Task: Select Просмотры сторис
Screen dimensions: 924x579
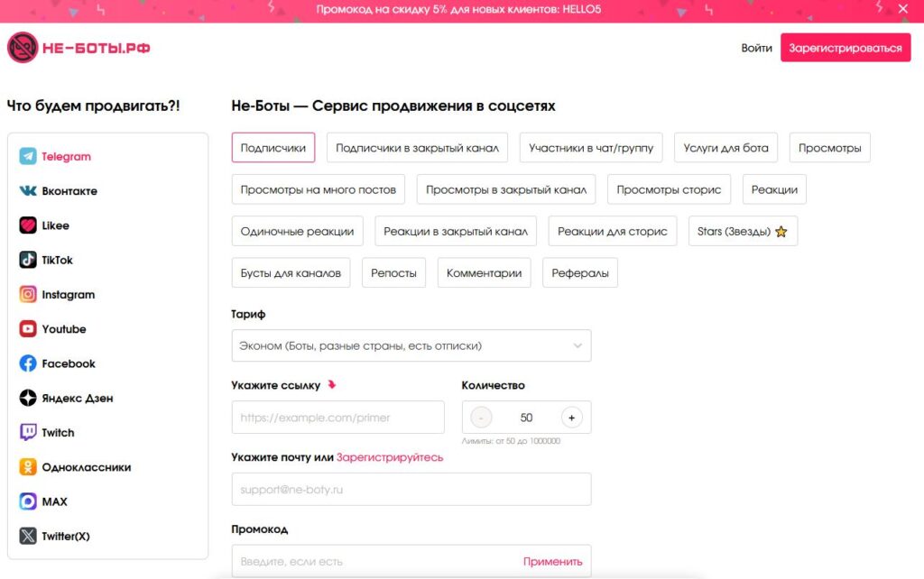Action: click(669, 189)
